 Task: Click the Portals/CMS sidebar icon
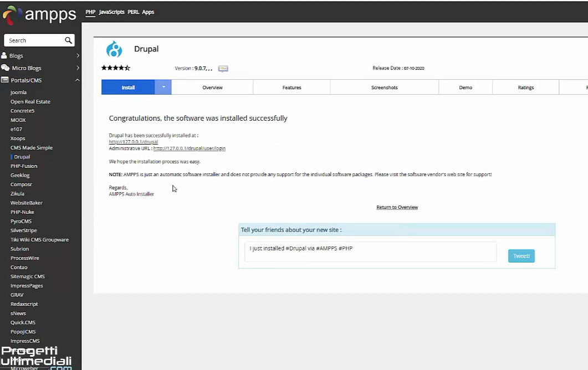pos(6,79)
